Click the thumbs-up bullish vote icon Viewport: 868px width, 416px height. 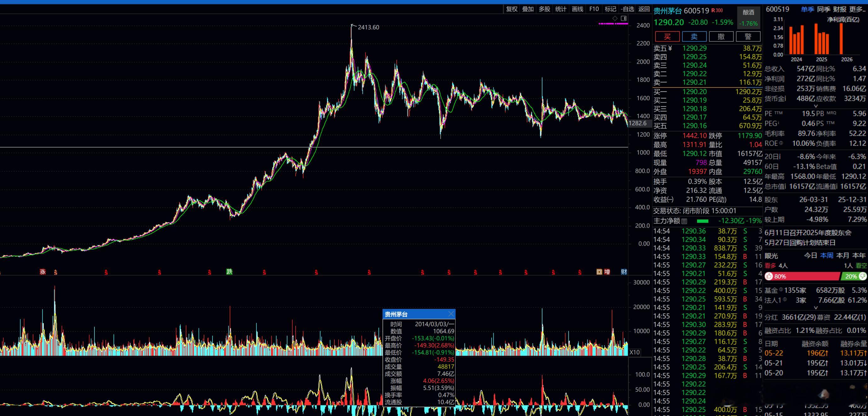pyautogui.click(x=769, y=276)
